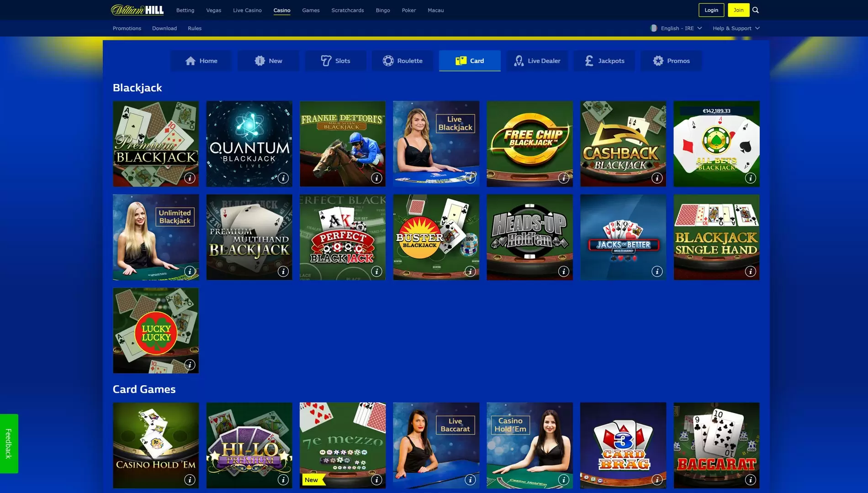This screenshot has height=493, width=868.
Task: Switch to the Slots tab
Action: click(336, 61)
